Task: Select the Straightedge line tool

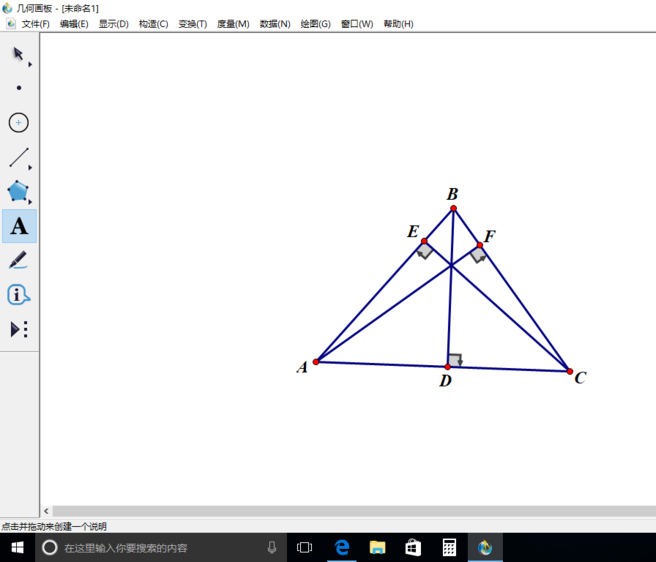Action: coord(19,157)
